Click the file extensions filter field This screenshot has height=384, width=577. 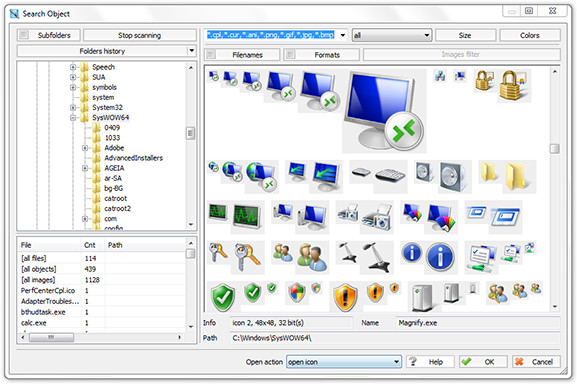point(271,35)
